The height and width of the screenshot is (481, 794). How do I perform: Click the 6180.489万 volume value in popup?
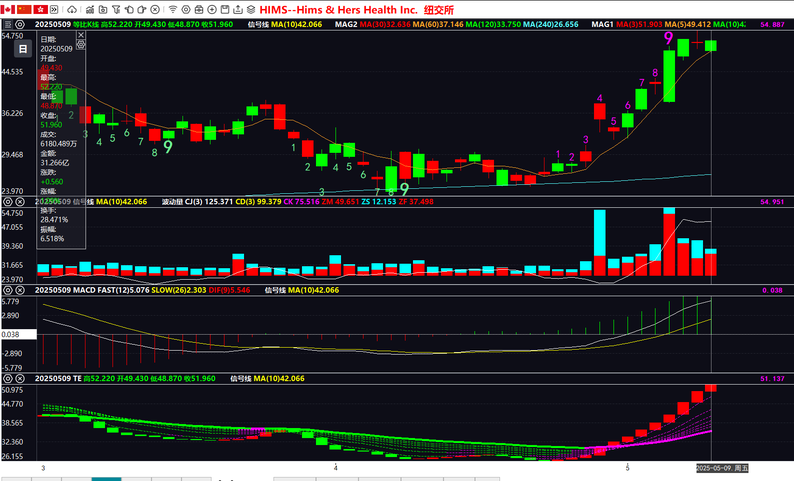[59, 144]
